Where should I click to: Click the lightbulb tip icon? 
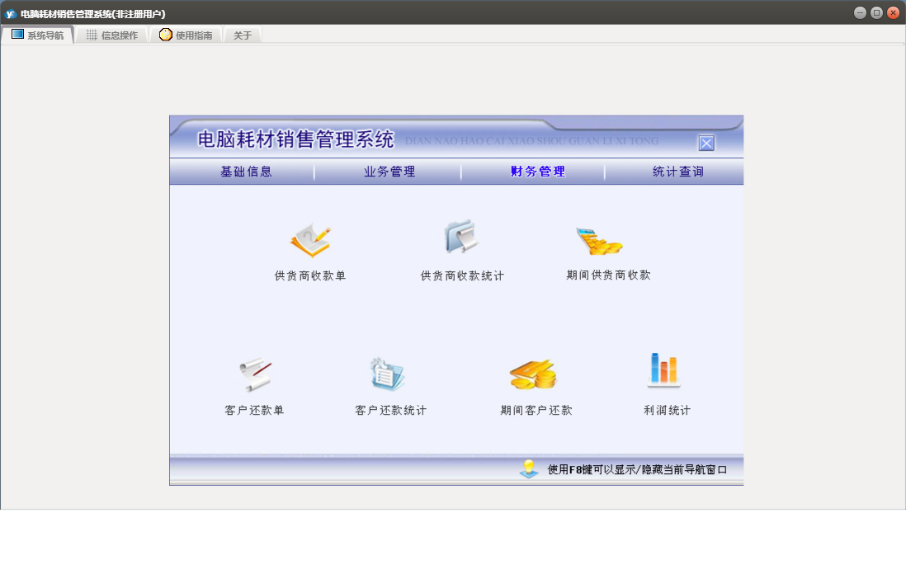(x=529, y=469)
